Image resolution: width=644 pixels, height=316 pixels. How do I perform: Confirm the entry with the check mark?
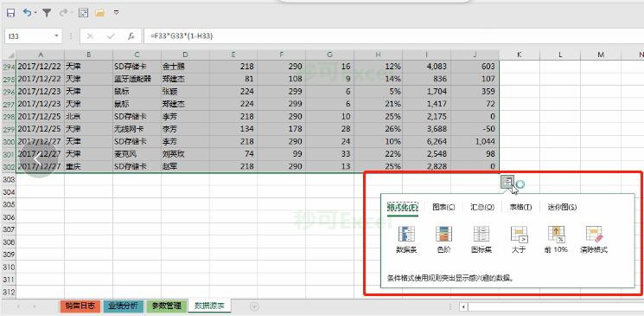click(x=111, y=36)
